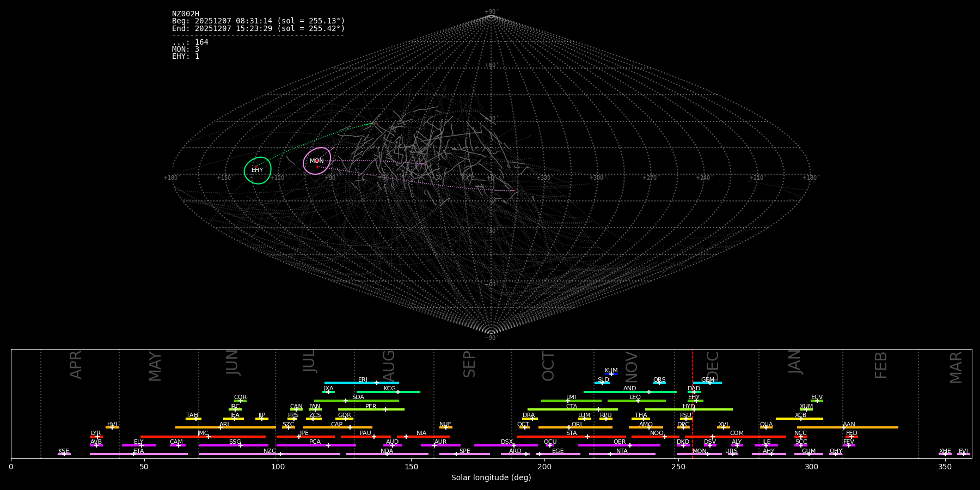Image resolution: width=980 pixels, height=490 pixels.
Task: Select the NOO shower bar in timeline
Action: pyautogui.click(x=656, y=436)
